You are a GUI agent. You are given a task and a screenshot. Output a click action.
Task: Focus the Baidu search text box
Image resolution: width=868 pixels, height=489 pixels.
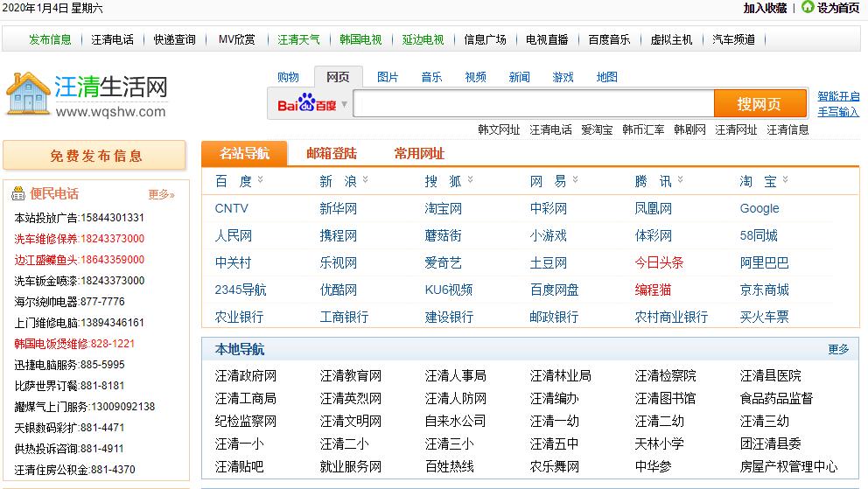pyautogui.click(x=534, y=103)
